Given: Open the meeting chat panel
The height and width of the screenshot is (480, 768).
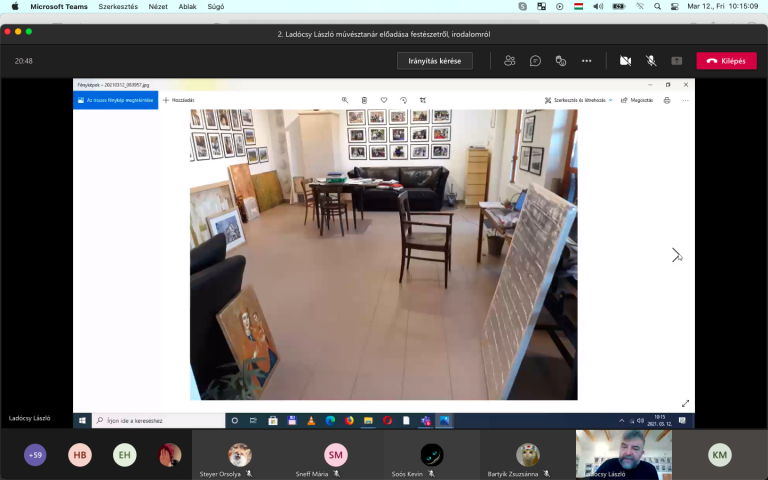Looking at the screenshot, I should [x=535, y=61].
